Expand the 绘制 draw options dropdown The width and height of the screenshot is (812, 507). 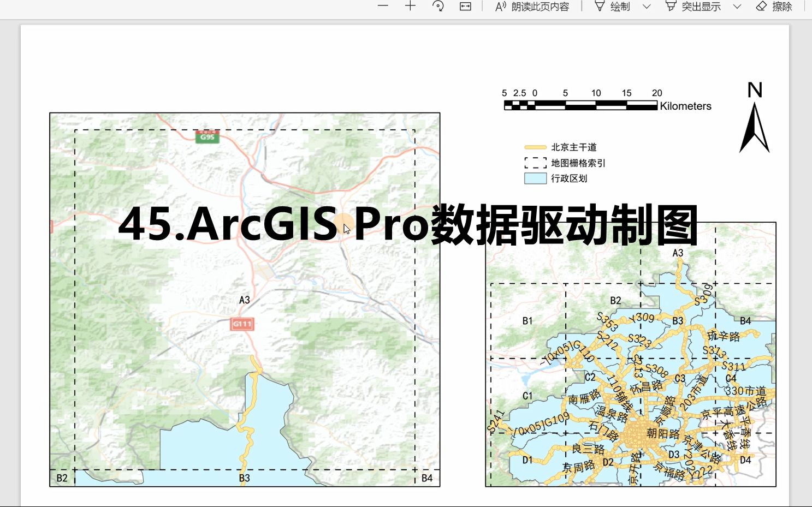coord(647,7)
